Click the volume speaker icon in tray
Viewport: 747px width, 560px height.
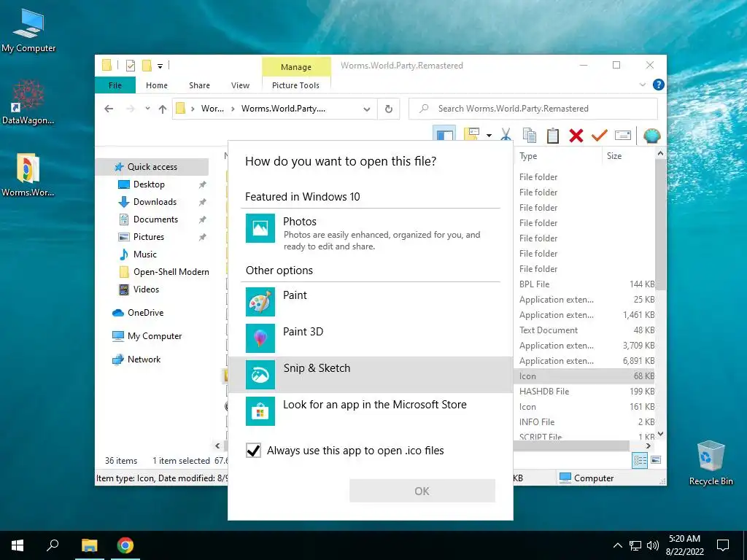pyautogui.click(x=653, y=545)
